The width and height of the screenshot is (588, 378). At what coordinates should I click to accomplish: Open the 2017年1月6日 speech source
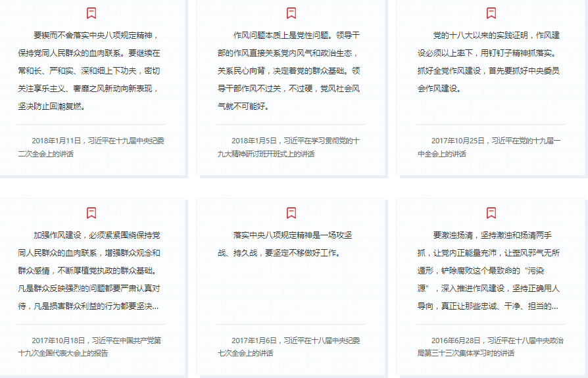point(290,346)
